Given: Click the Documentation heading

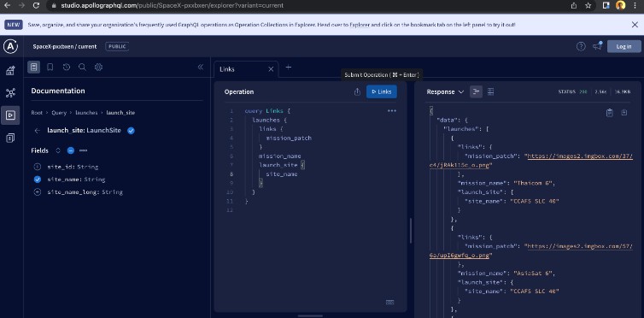Looking at the screenshot, I should pyautogui.click(x=58, y=91).
